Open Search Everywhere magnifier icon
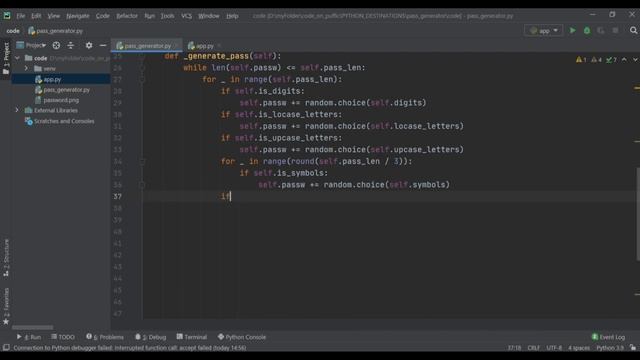 tap(633, 31)
